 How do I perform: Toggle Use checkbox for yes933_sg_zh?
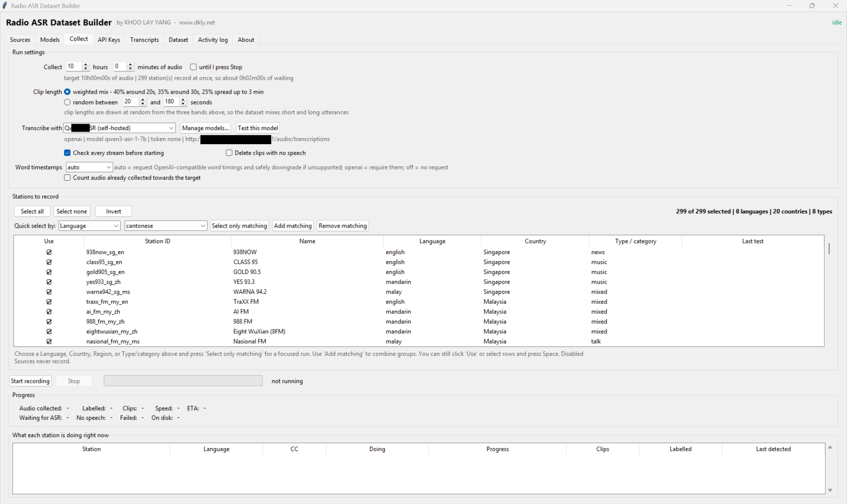point(49,282)
